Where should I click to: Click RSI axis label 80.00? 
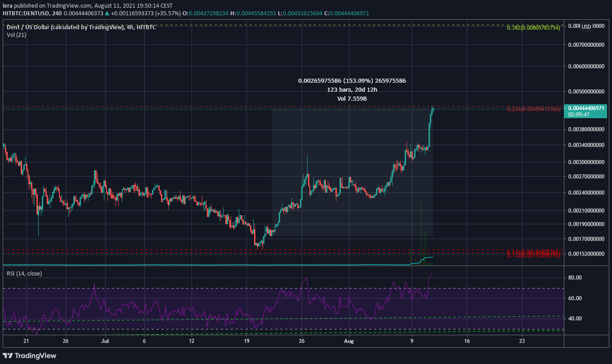click(575, 278)
